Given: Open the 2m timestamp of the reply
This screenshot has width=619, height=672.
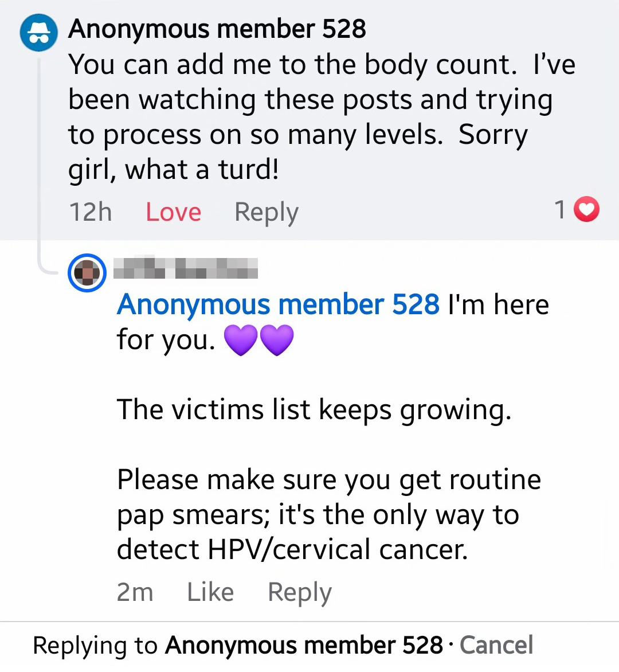Looking at the screenshot, I should pos(135,592).
